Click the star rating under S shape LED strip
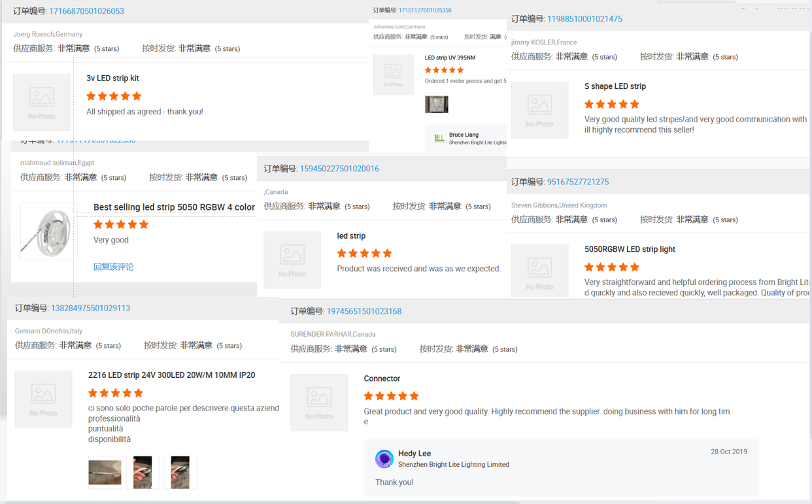This screenshot has width=812, height=504. 612,104
